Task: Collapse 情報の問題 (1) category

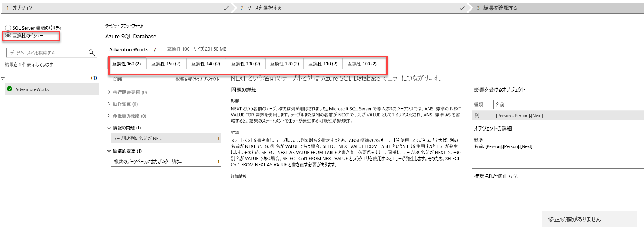Action: [x=109, y=128]
